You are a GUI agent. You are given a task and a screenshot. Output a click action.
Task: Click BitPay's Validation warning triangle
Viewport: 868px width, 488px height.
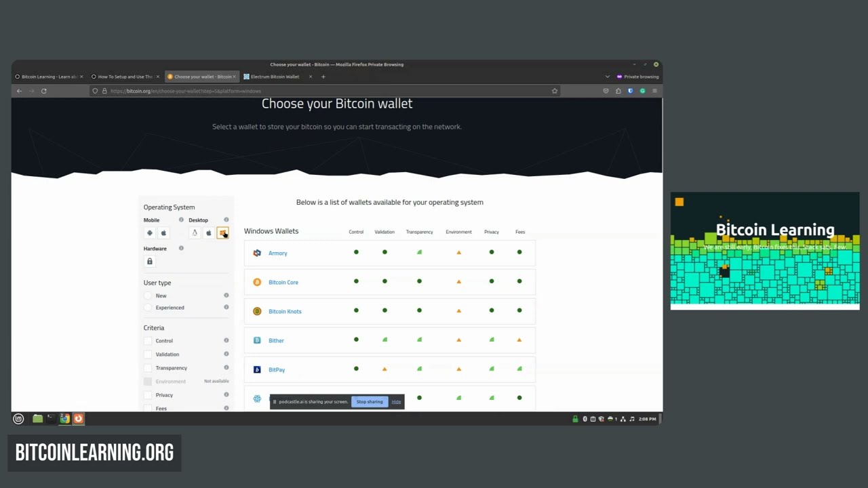pyautogui.click(x=384, y=369)
